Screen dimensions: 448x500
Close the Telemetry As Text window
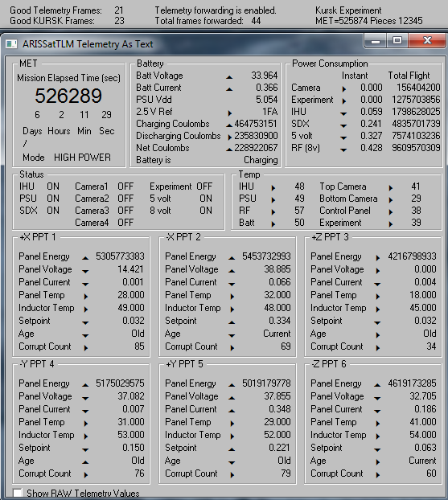(x=427, y=40)
